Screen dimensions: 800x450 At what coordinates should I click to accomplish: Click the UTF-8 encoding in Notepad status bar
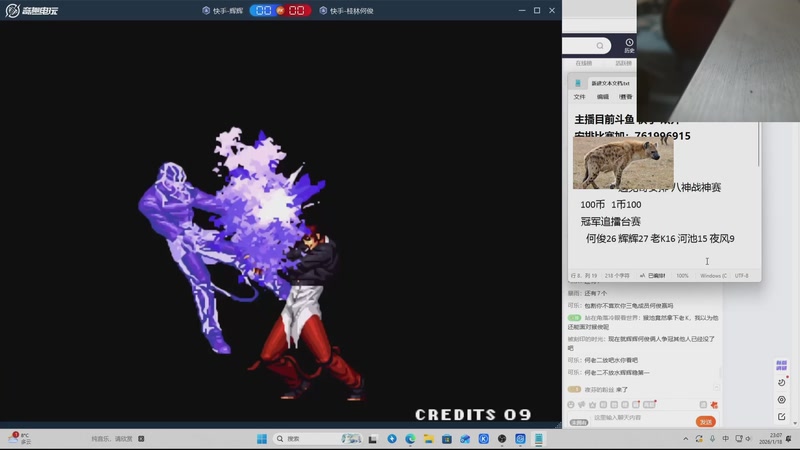point(741,276)
